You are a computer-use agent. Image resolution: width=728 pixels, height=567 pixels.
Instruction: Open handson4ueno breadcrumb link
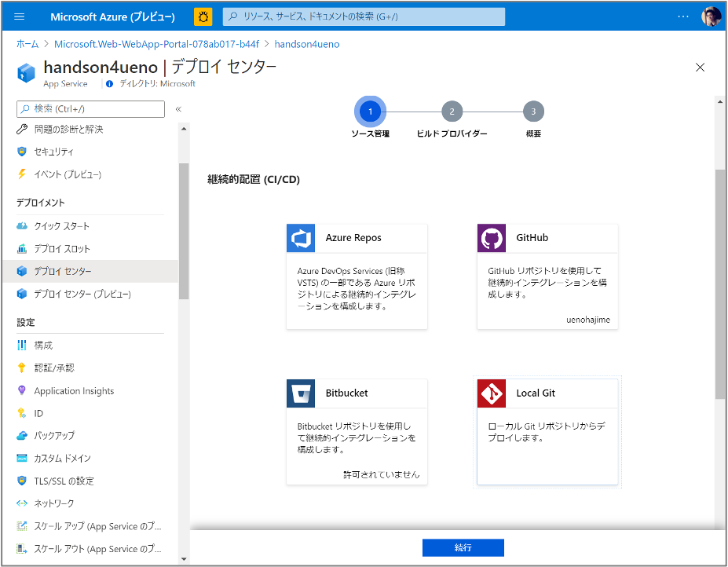click(307, 44)
